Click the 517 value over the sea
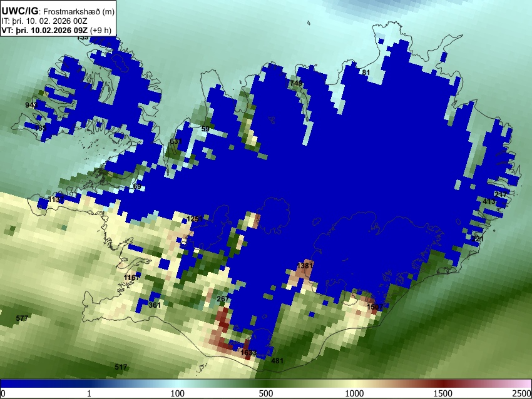532x399 pixels. (121, 367)
